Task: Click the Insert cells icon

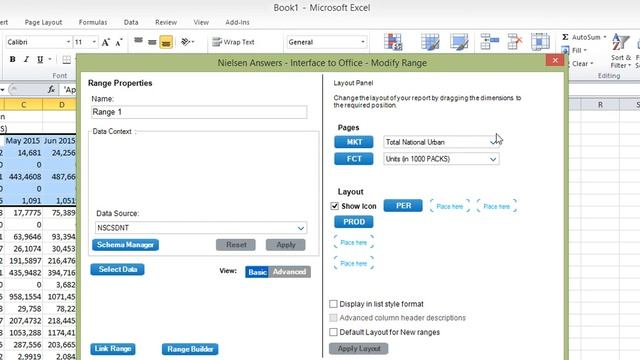Action: tap(489, 42)
